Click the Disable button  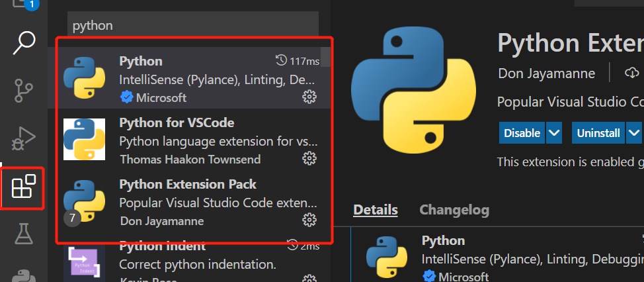click(522, 133)
